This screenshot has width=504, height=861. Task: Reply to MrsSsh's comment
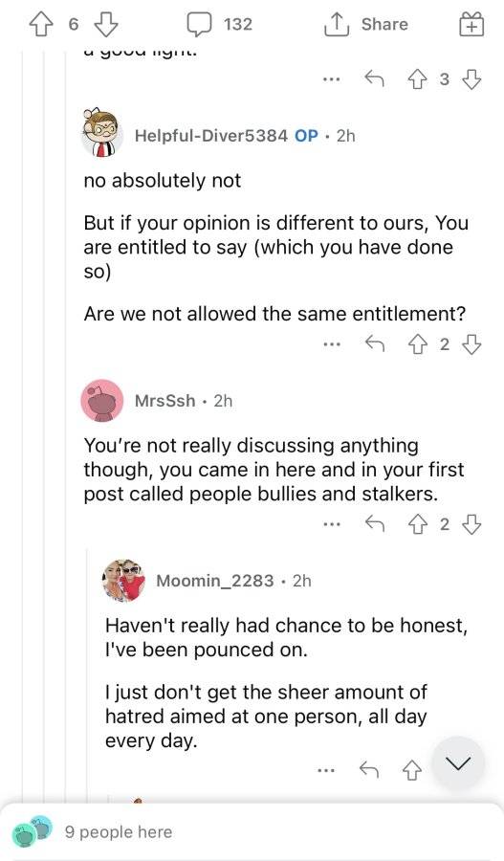pyautogui.click(x=375, y=524)
